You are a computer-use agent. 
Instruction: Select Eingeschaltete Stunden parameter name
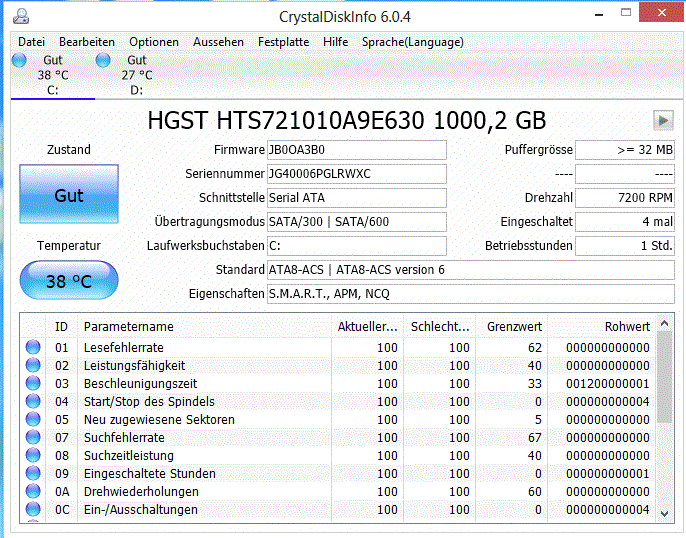click(x=150, y=474)
